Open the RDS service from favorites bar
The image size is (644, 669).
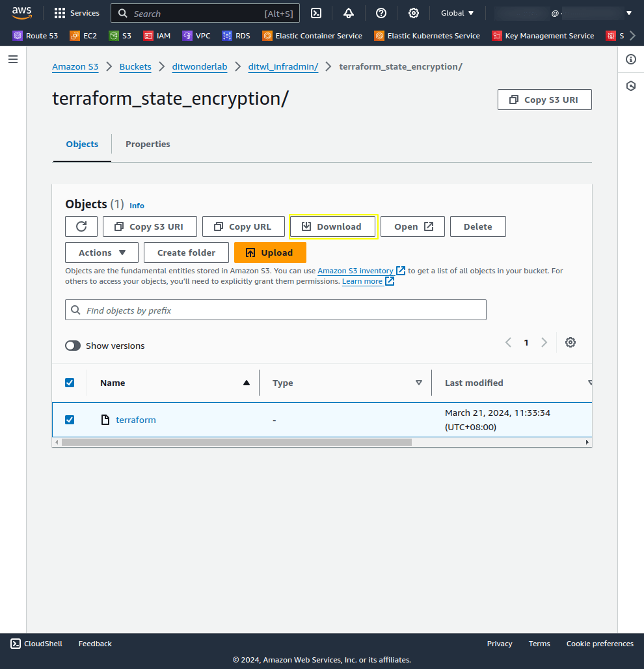(x=235, y=36)
